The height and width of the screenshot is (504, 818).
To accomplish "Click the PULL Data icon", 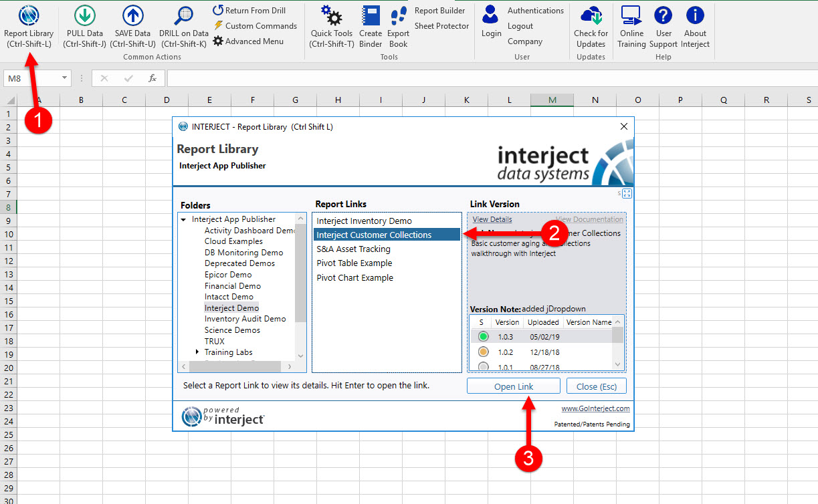I will point(84,15).
